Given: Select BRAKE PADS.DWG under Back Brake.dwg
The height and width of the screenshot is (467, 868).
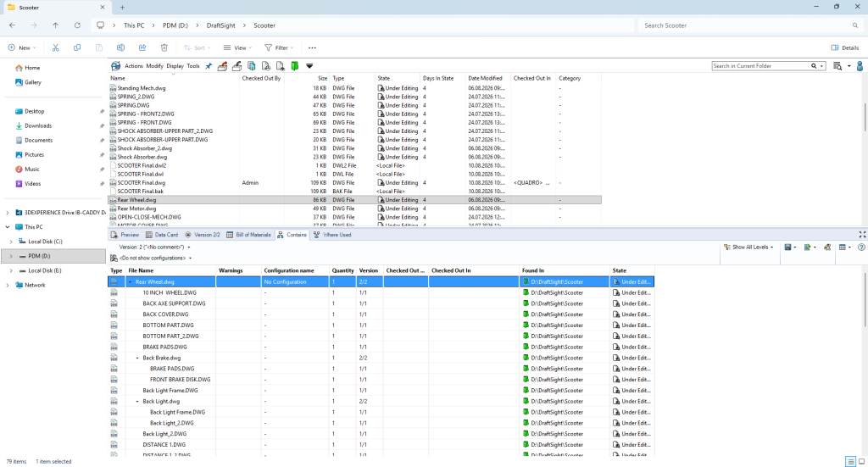Looking at the screenshot, I should 172,369.
